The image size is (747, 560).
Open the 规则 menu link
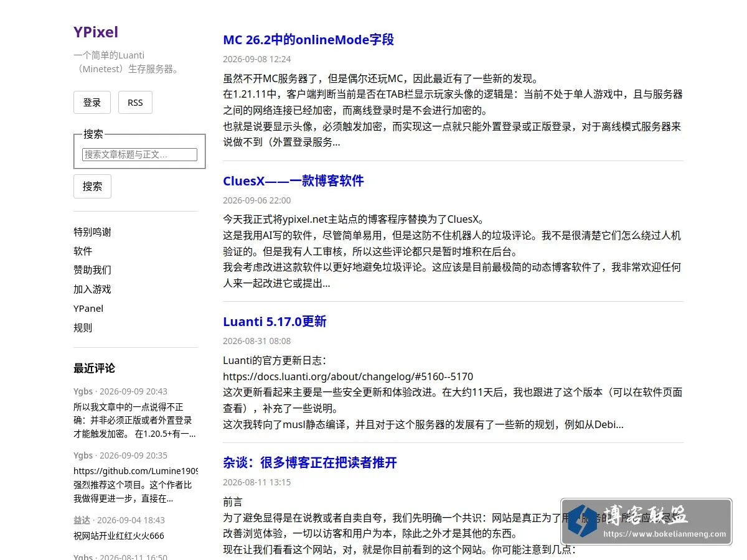[83, 328]
